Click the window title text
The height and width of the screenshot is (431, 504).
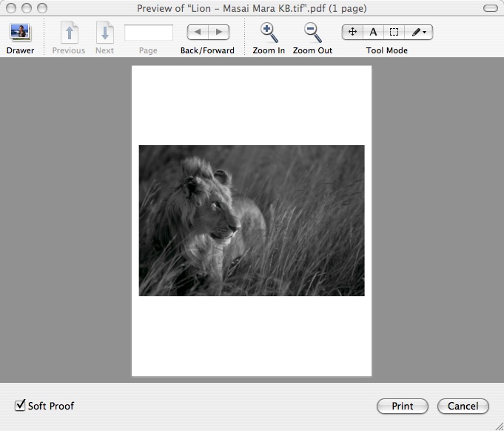252,9
